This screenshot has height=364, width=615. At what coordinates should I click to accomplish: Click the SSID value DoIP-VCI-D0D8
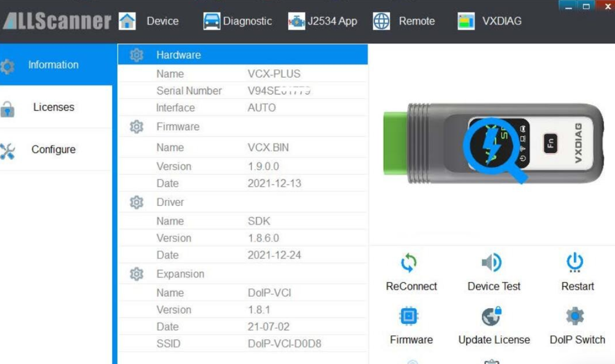[x=285, y=344]
